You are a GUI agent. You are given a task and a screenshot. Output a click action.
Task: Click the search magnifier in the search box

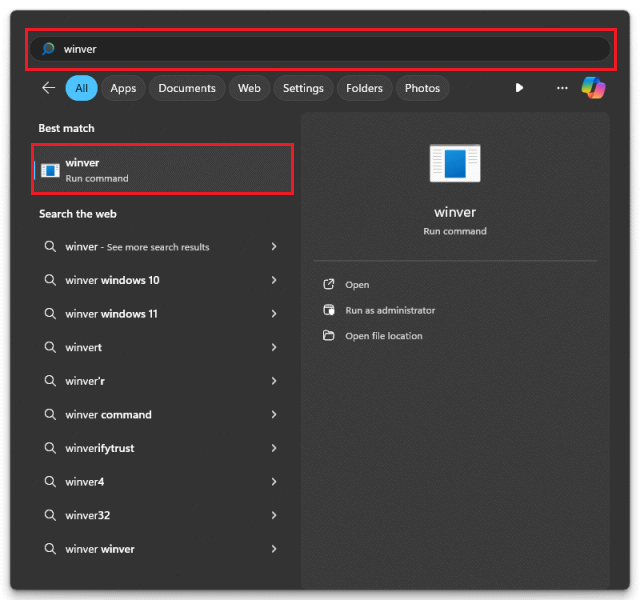click(48, 49)
